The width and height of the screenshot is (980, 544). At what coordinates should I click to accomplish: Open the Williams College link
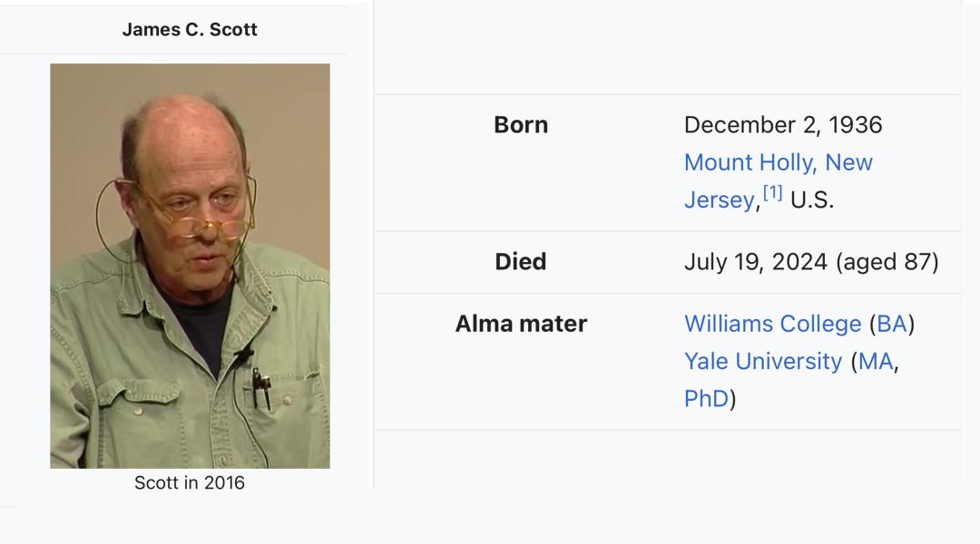click(772, 325)
